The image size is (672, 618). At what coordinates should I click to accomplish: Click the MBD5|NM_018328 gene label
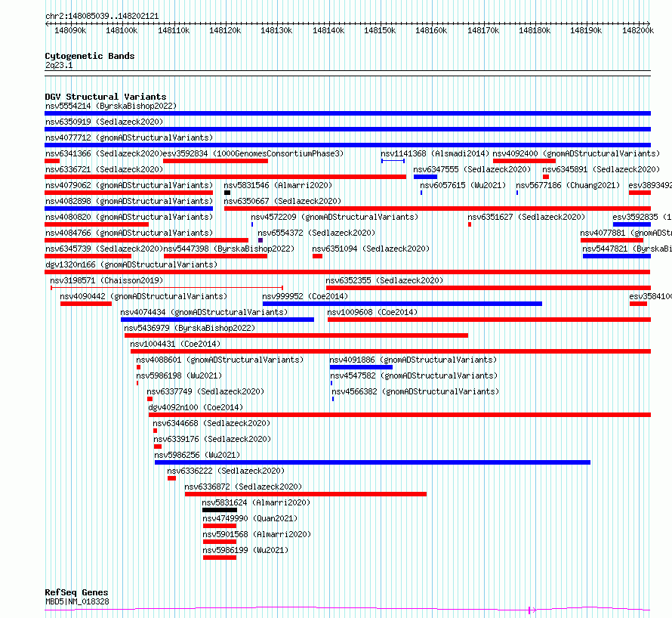click(77, 601)
